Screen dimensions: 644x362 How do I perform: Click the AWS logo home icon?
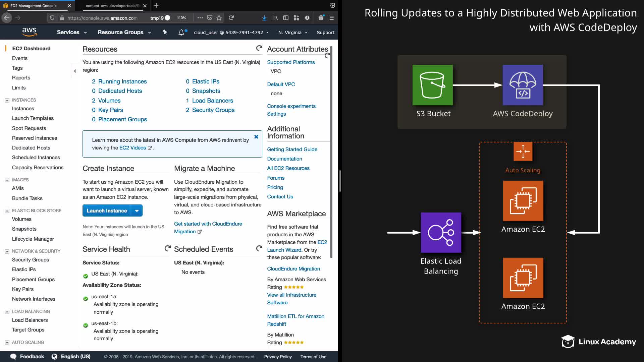pos(29,32)
